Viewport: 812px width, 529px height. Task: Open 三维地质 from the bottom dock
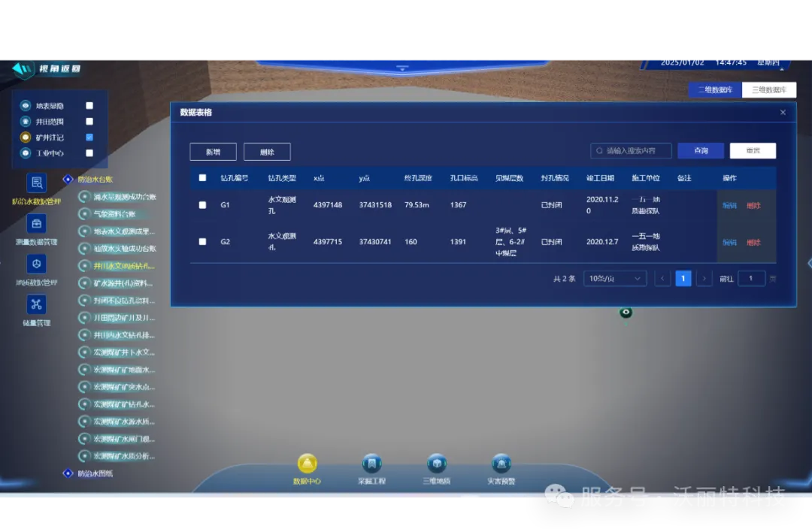(436, 464)
